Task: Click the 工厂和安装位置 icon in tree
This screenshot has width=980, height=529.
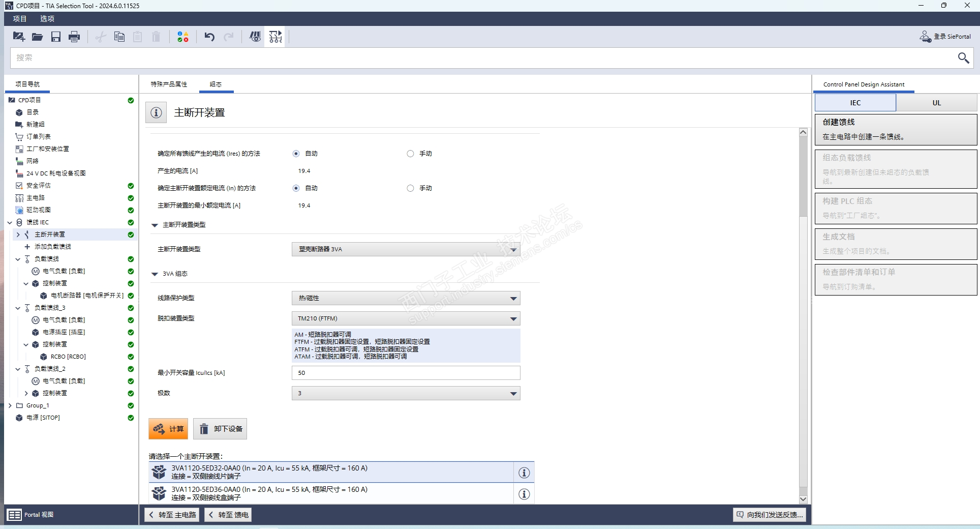Action: coord(19,149)
